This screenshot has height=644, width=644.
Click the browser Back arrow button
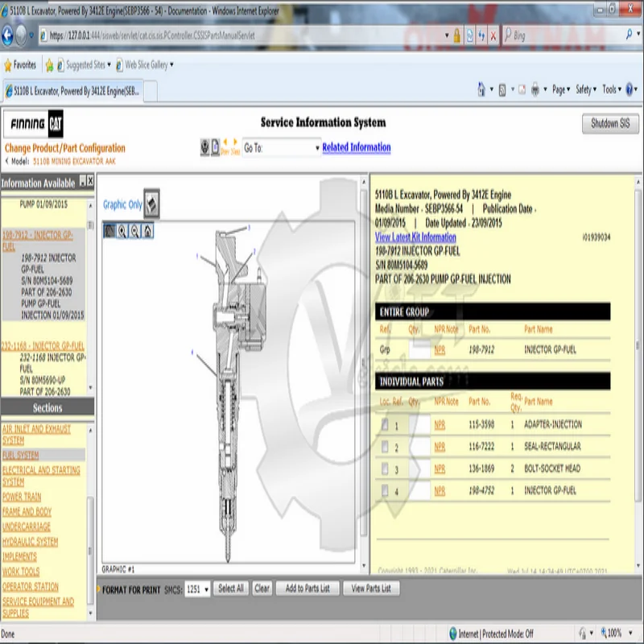coord(8,35)
